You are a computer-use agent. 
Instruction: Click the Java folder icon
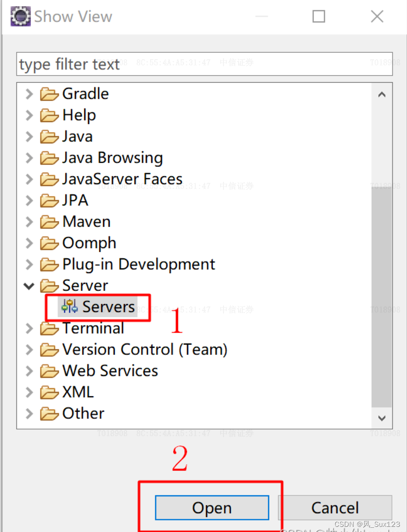pos(49,137)
